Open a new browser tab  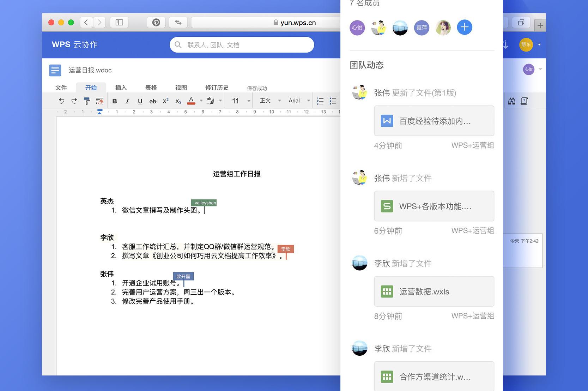coord(540,25)
